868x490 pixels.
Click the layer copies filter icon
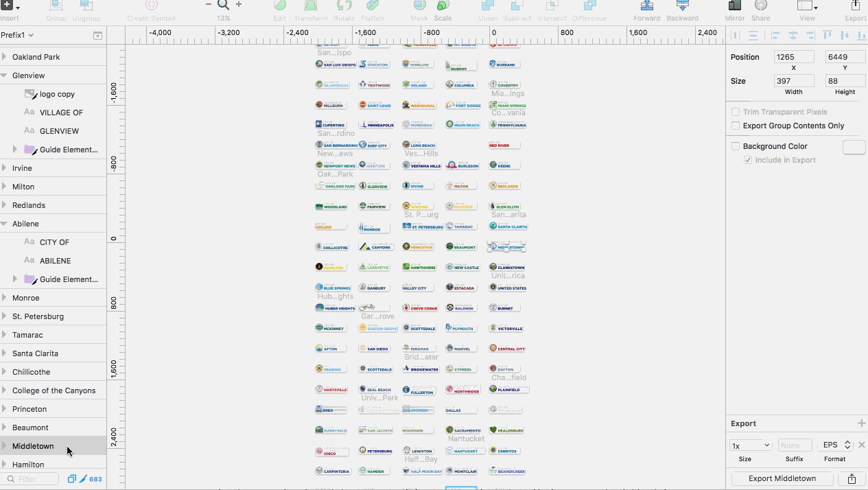[71, 479]
